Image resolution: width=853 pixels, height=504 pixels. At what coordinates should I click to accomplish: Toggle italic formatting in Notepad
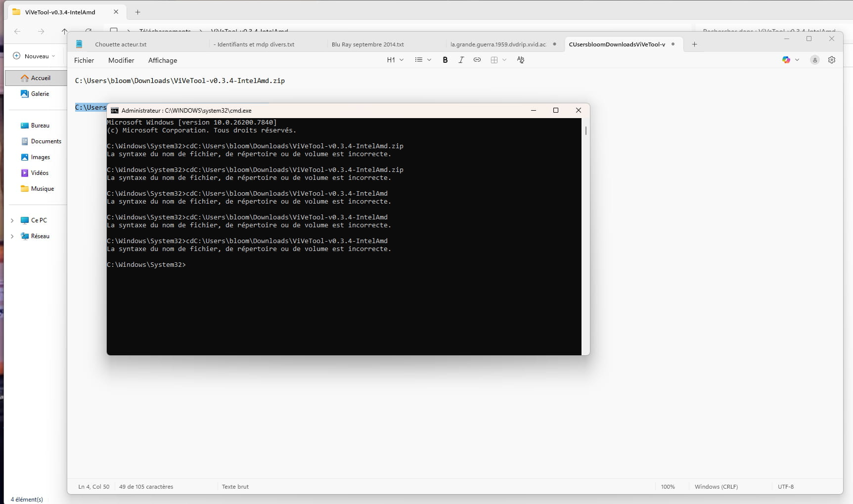461,60
